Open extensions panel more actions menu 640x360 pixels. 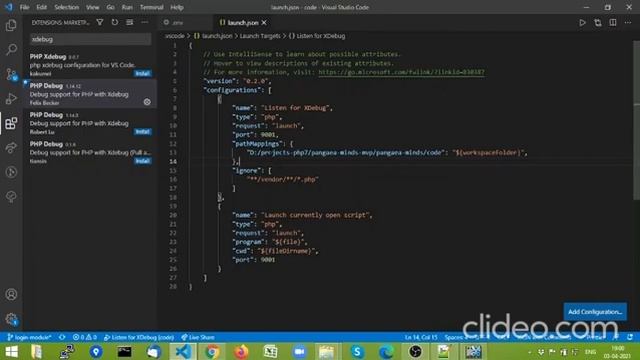[x=144, y=22]
